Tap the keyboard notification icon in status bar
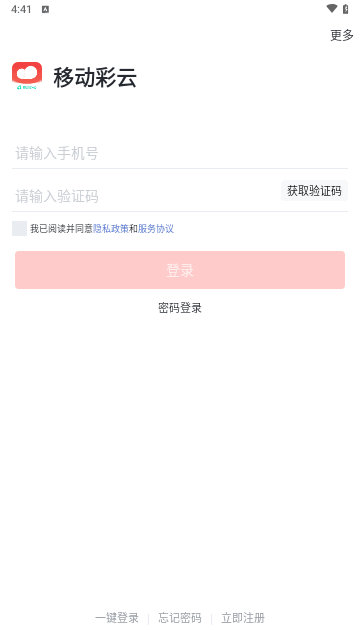The image size is (360, 640). click(x=45, y=9)
